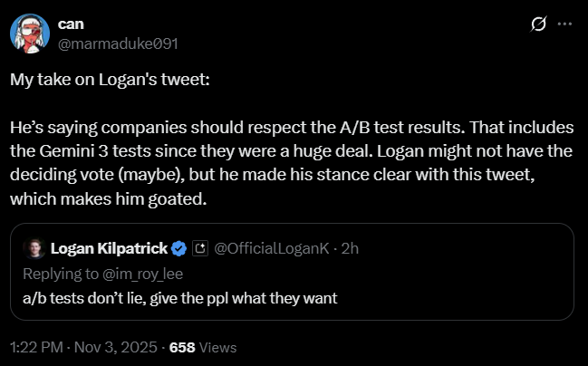This screenshot has width=588, height=366.
Task: Click Logan Kilpatrick's small avatar
Action: pyautogui.click(x=34, y=248)
